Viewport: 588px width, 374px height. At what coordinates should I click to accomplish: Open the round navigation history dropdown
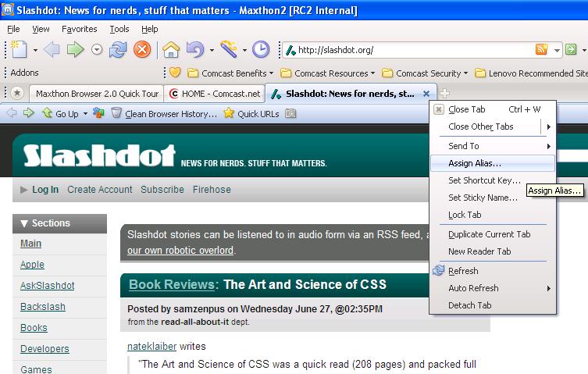click(x=97, y=49)
